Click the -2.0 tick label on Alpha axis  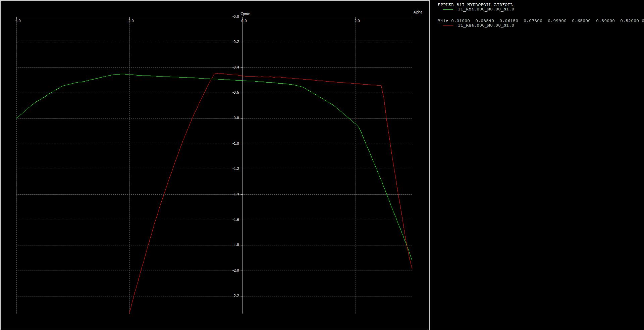[130, 21]
